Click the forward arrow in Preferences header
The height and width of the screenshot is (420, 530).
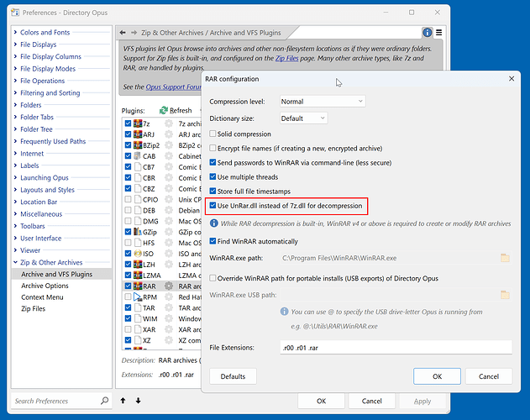tap(134, 33)
